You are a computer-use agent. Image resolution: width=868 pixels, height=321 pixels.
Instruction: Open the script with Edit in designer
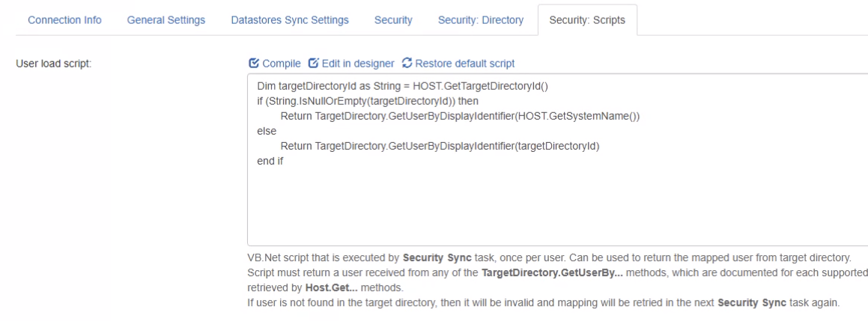(x=358, y=64)
